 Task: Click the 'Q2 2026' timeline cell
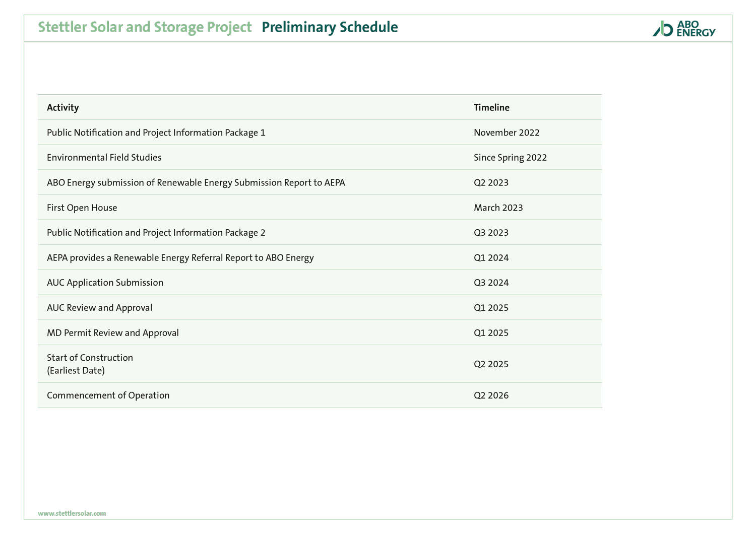pyautogui.click(x=491, y=395)
